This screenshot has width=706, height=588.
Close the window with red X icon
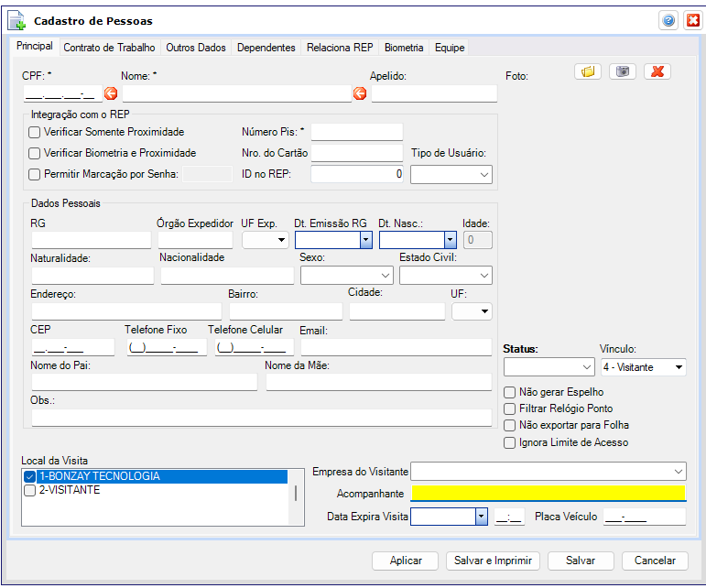pyautogui.click(x=692, y=20)
